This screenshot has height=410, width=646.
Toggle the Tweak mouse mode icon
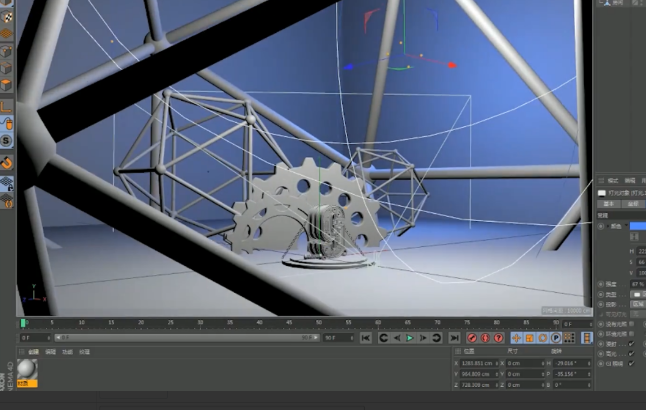coord(7,124)
